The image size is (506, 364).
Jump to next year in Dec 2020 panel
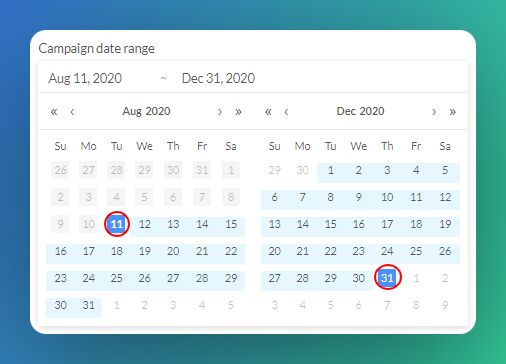click(x=452, y=112)
